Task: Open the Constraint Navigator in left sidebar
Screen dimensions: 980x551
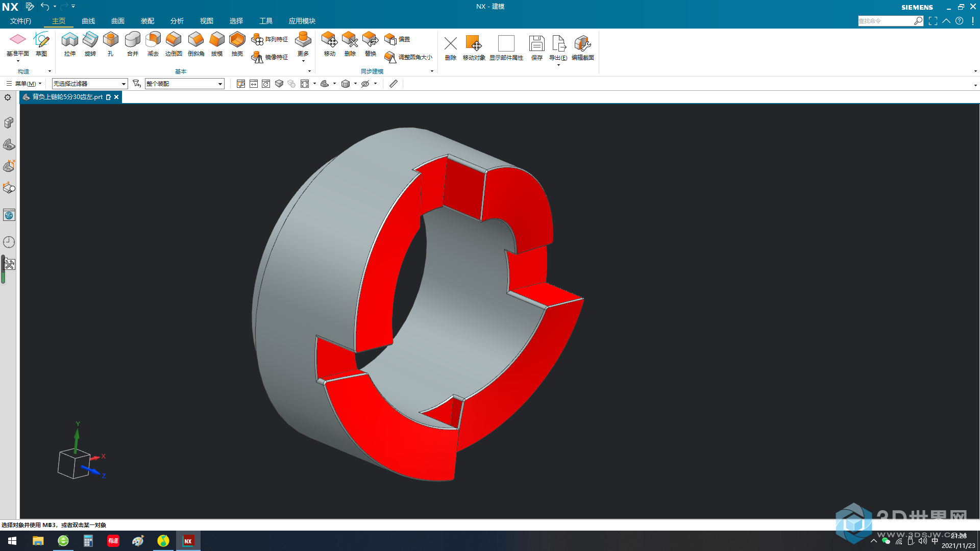Action: (x=9, y=166)
